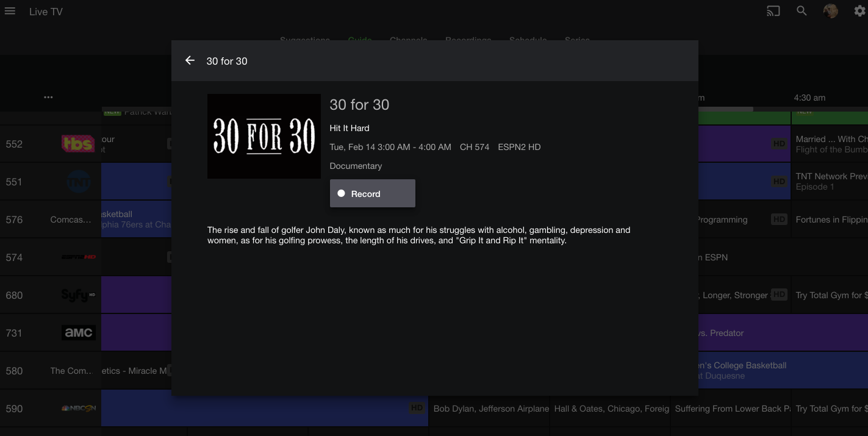
Task: Select channel 576 Comcas... row header
Action: coord(50,220)
